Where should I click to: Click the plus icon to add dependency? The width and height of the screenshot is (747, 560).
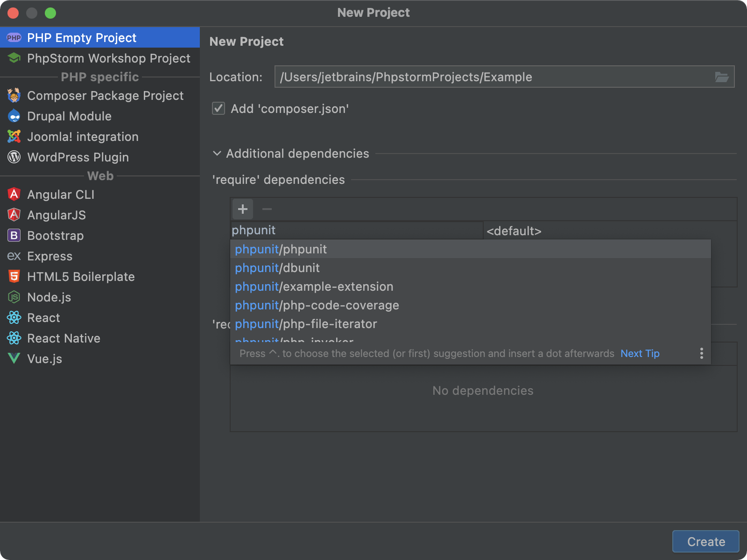point(243,209)
